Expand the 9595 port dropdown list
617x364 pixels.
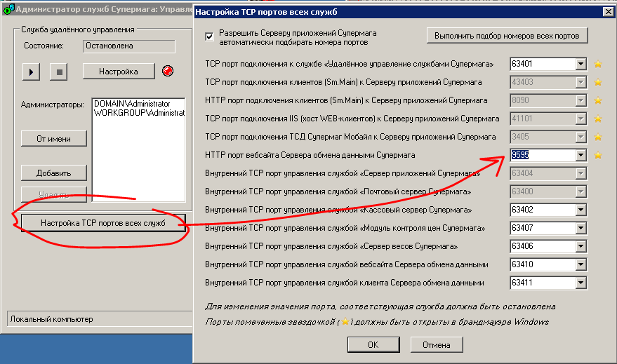click(580, 155)
